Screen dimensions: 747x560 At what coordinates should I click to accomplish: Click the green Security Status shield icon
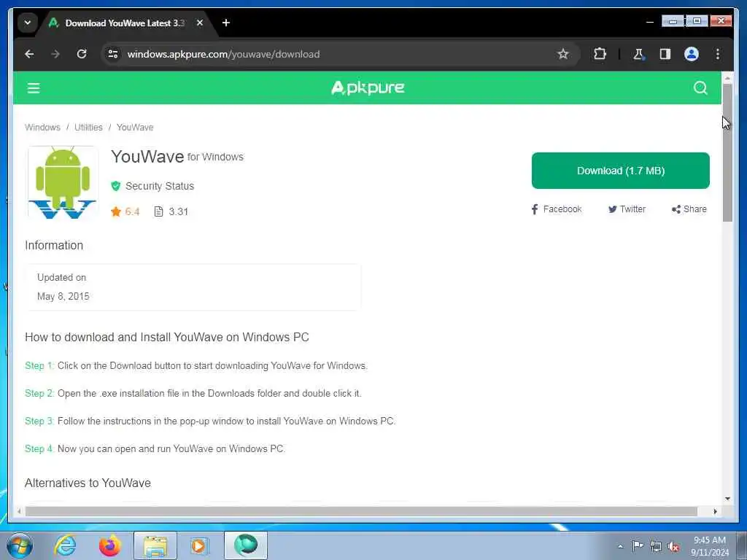115,186
